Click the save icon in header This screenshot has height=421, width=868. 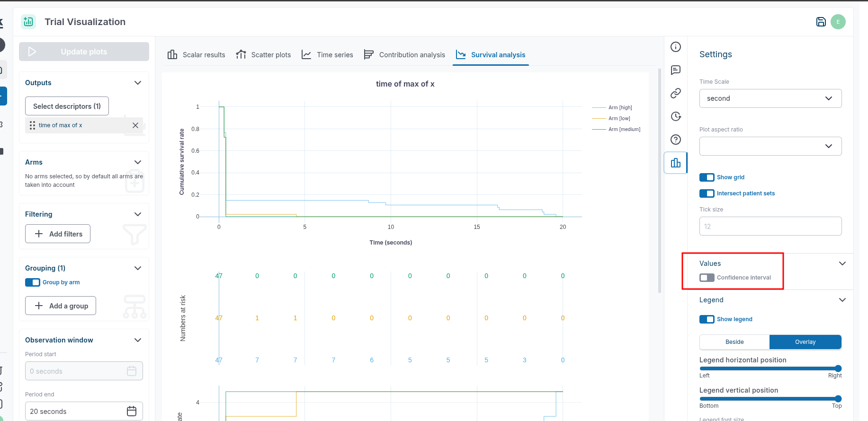coord(821,22)
